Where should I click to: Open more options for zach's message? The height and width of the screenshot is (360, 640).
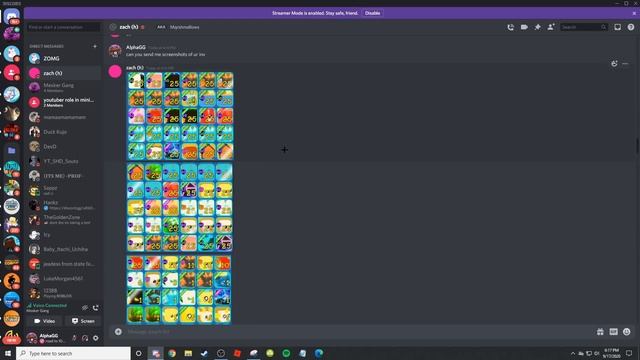[625, 64]
